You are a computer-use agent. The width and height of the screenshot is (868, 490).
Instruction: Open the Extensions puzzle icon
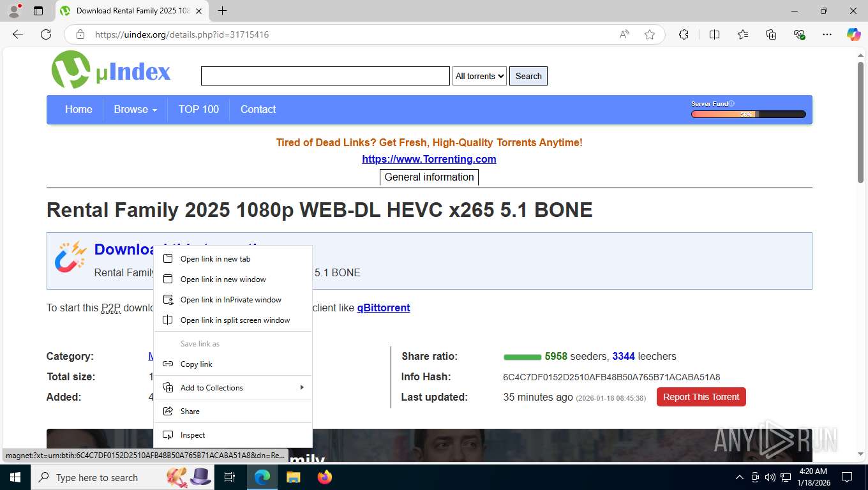684,34
